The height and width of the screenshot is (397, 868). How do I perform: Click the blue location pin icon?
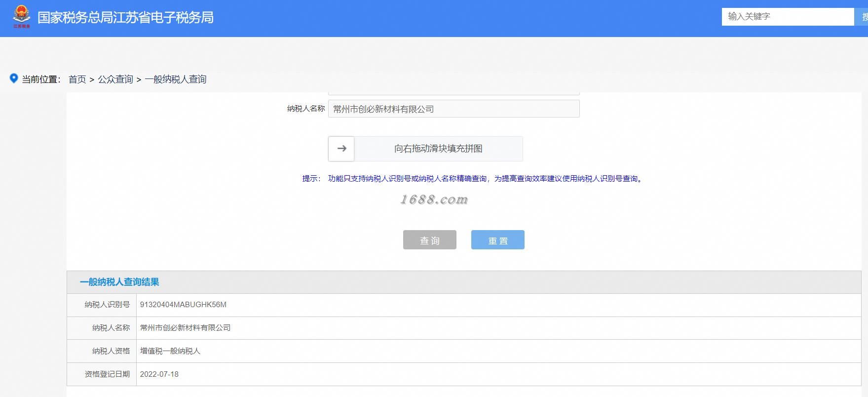pos(14,79)
